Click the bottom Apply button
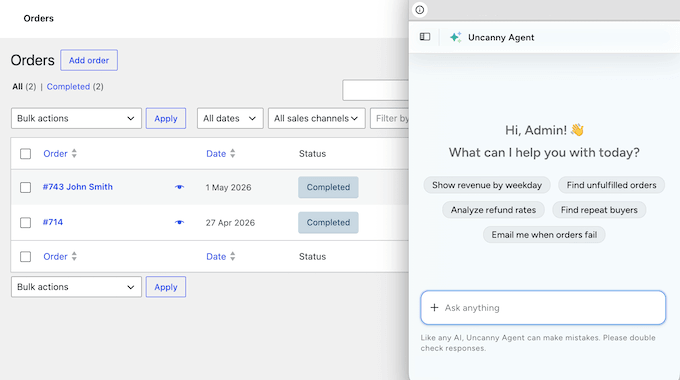 click(x=166, y=287)
